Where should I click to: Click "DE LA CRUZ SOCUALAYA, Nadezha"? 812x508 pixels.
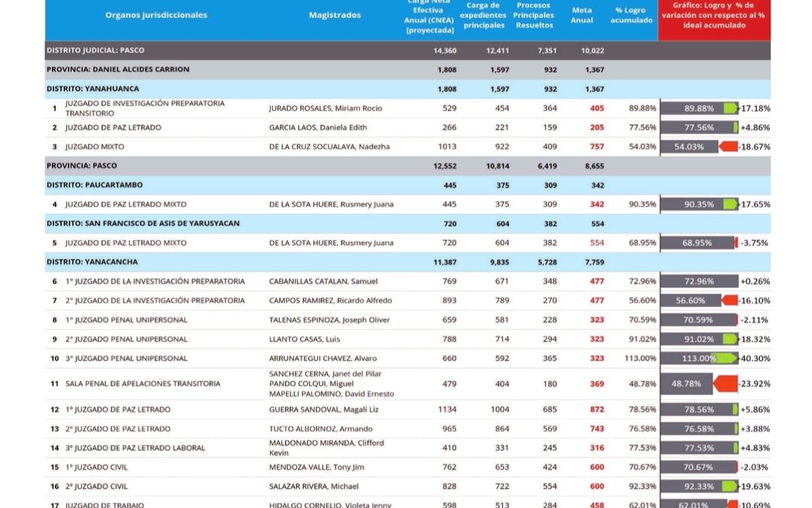[329, 147]
